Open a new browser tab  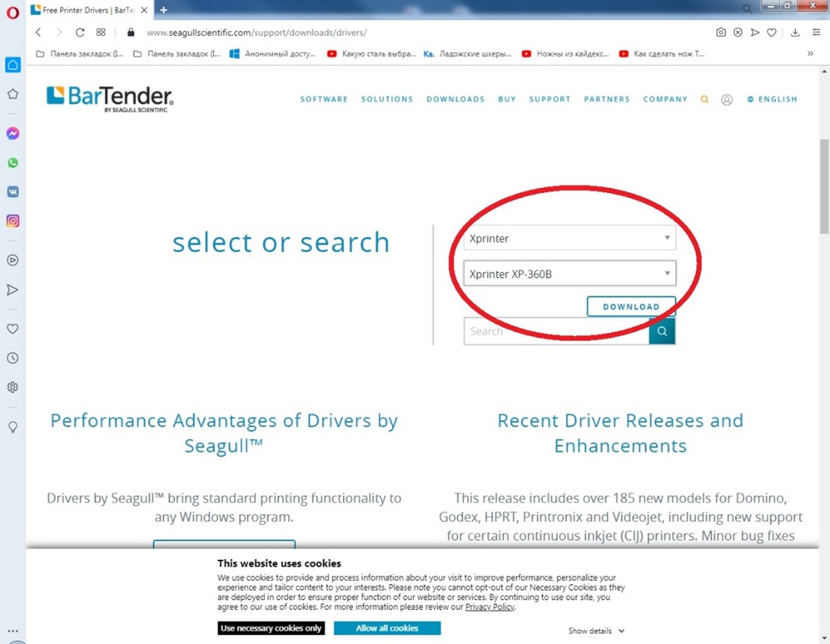pos(163,10)
